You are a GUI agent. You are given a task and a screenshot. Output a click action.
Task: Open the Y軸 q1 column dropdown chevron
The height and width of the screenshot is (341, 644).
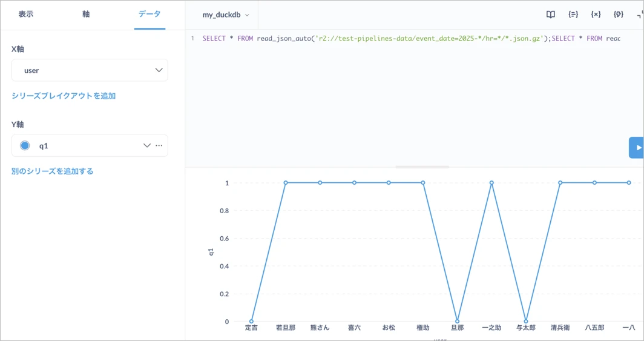pyautogui.click(x=146, y=146)
